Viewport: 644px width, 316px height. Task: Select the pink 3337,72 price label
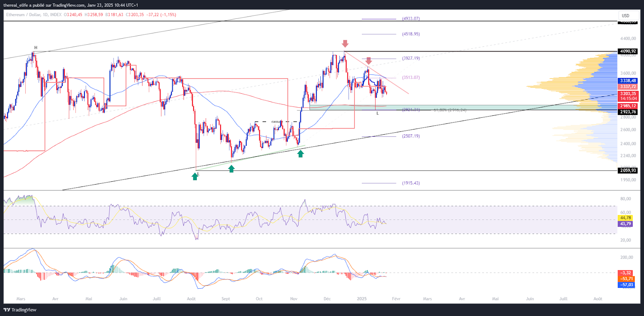pyautogui.click(x=628, y=86)
